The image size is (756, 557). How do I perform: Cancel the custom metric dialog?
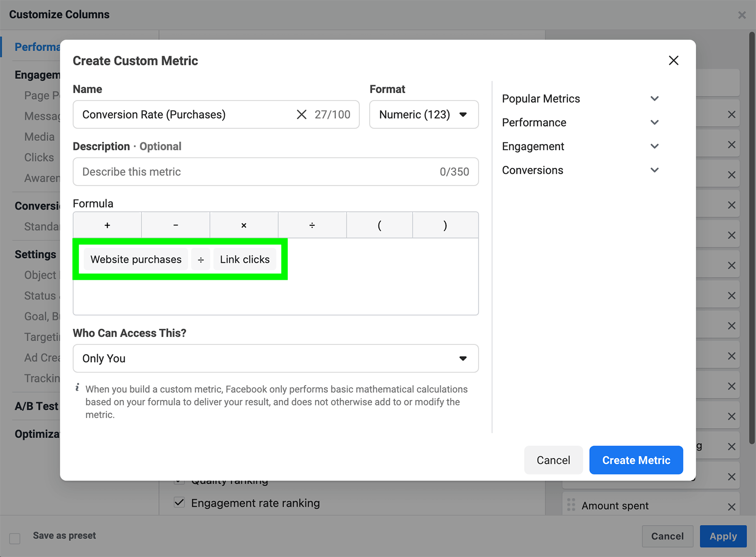pyautogui.click(x=553, y=460)
